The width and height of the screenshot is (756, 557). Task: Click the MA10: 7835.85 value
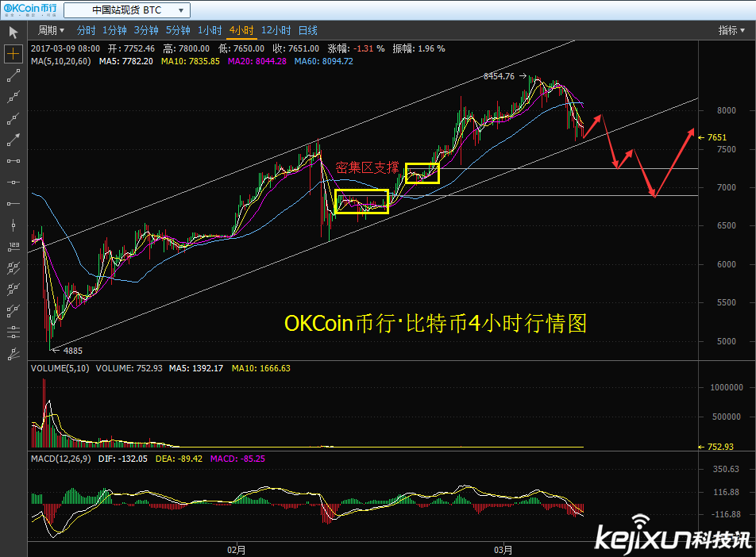[x=190, y=61]
